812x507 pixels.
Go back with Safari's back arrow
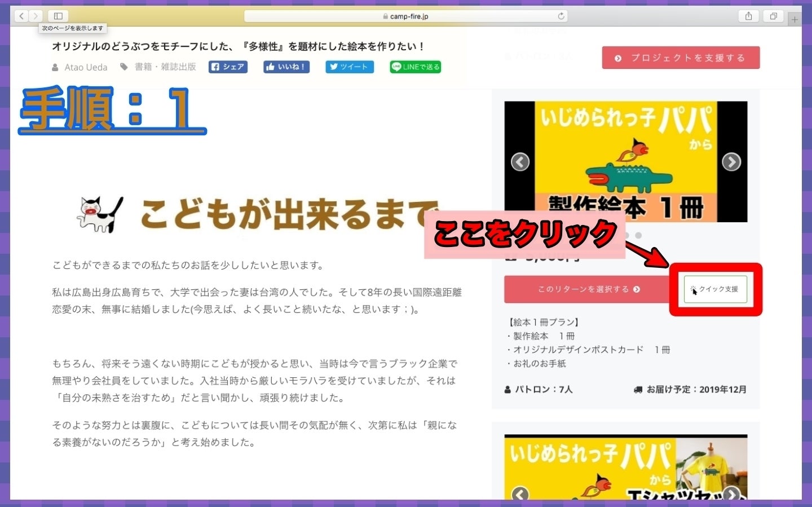21,16
